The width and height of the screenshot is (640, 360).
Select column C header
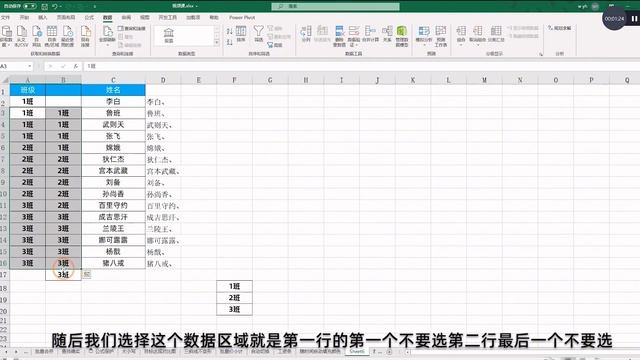pos(113,80)
